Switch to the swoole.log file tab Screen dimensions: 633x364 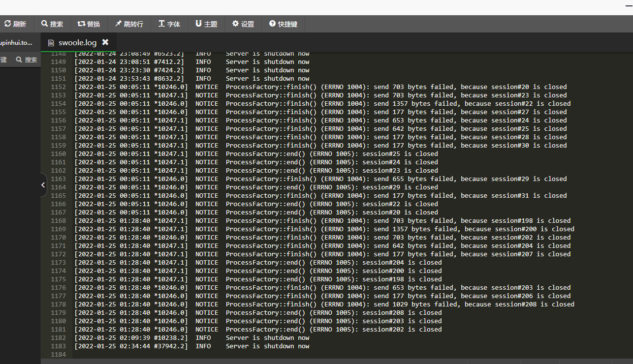tap(78, 43)
